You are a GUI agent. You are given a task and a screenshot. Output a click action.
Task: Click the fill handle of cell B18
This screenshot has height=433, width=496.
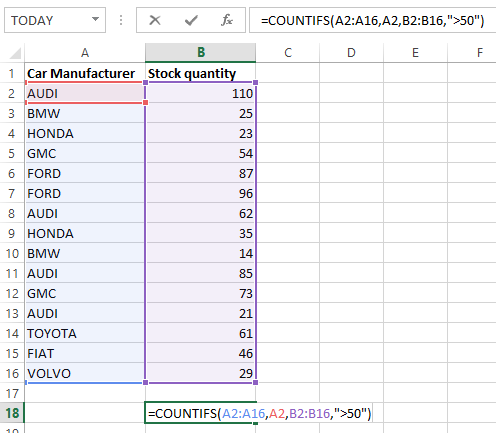(x=256, y=423)
